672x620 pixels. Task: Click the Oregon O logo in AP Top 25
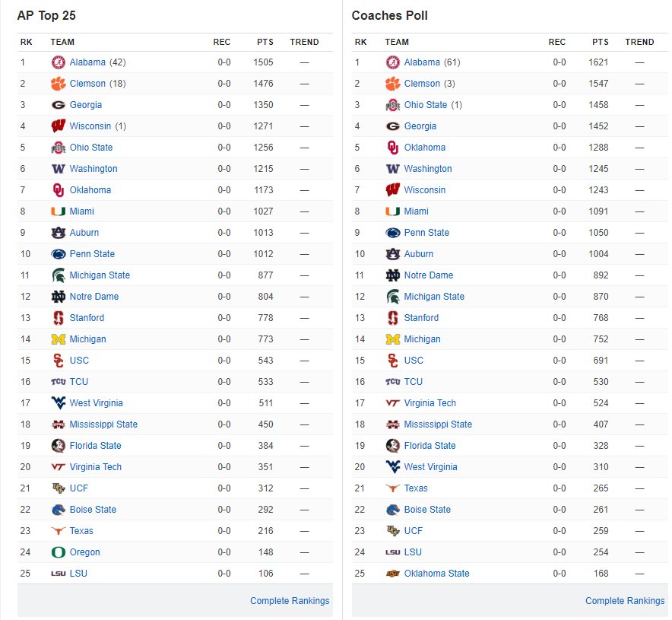point(59,552)
